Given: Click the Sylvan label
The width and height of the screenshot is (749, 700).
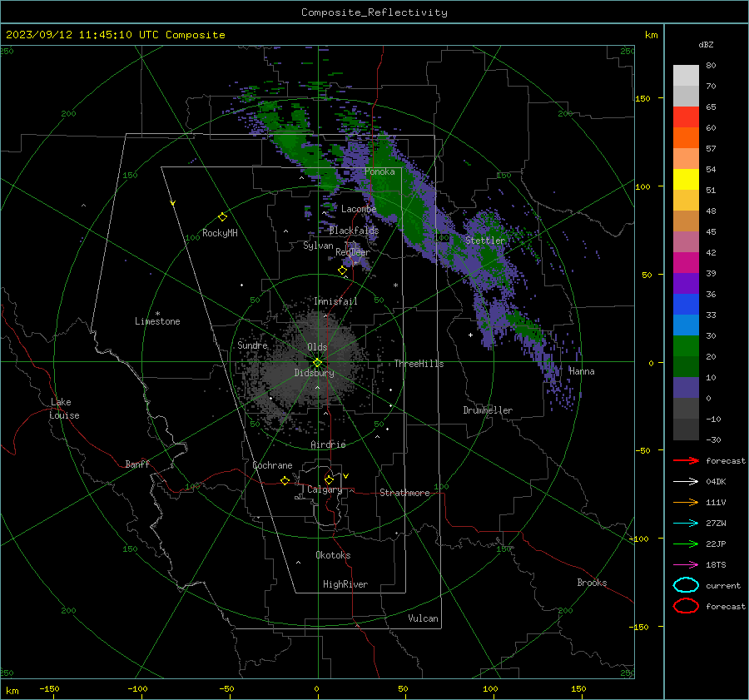Looking at the screenshot, I should pos(318,246).
